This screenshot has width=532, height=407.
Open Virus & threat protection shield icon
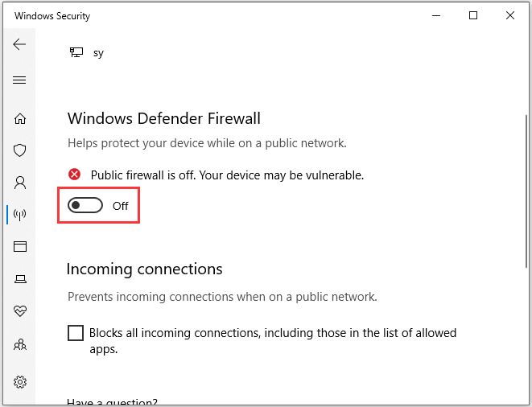coord(19,150)
